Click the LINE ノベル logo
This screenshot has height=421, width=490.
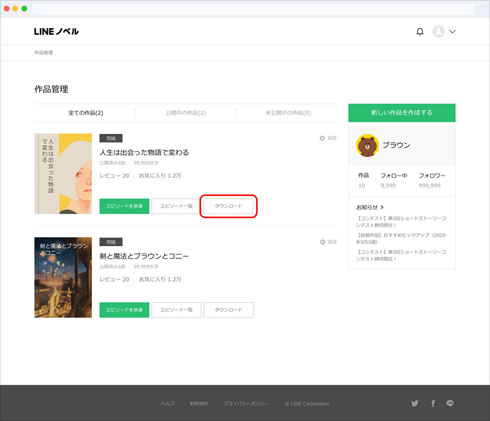tap(56, 32)
